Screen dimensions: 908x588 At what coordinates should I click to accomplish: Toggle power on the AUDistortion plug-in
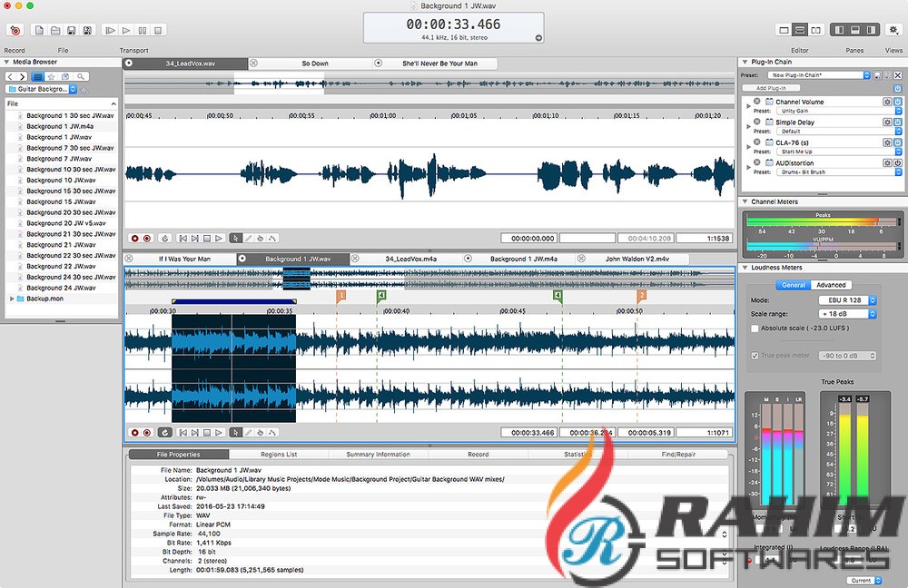pyautogui.click(x=897, y=163)
